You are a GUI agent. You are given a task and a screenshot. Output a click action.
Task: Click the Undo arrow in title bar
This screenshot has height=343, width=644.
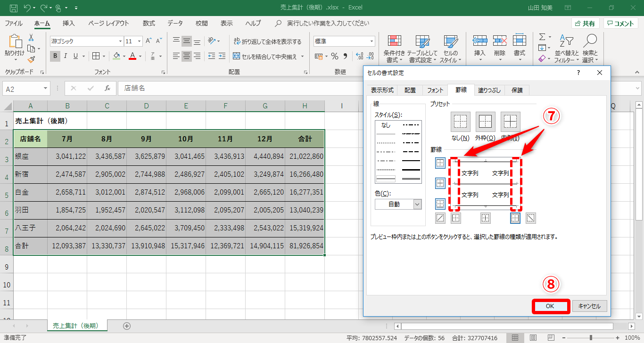(27, 8)
